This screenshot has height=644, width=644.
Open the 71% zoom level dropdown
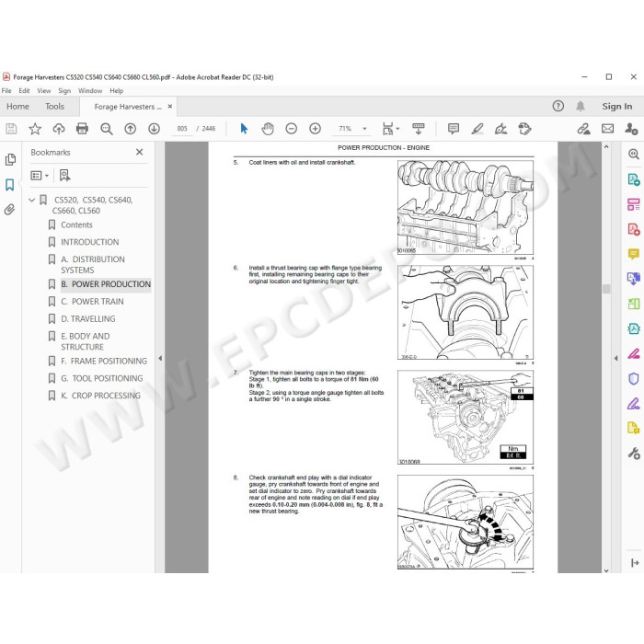[x=364, y=129]
